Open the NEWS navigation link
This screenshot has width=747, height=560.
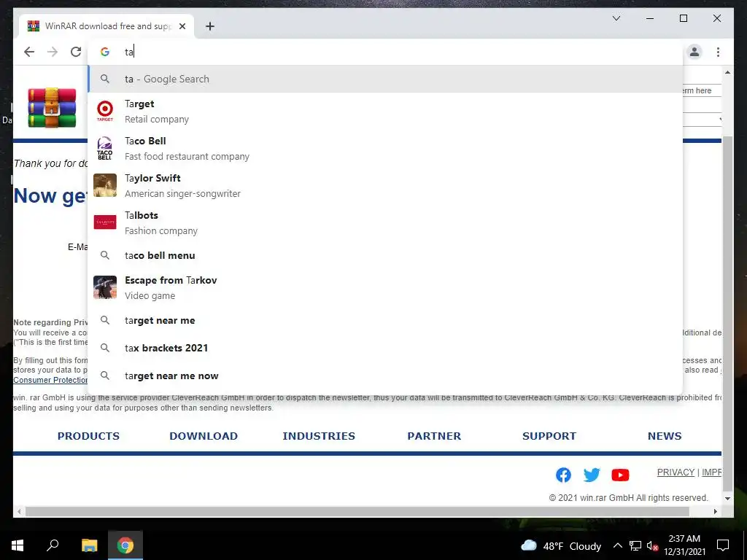(x=665, y=436)
